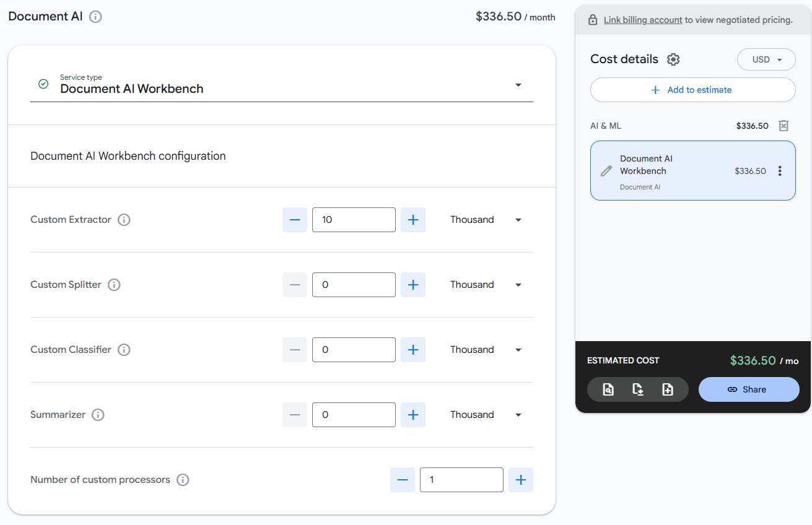812x525 pixels.
Task: Open the USD currency dropdown
Action: (x=766, y=59)
